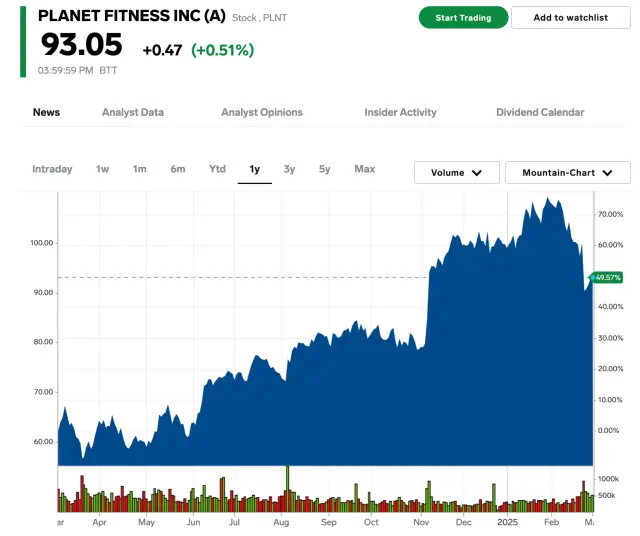Viewport: 640px width, 536px height.
Task: Click the tallest August volume bar
Action: [287, 485]
